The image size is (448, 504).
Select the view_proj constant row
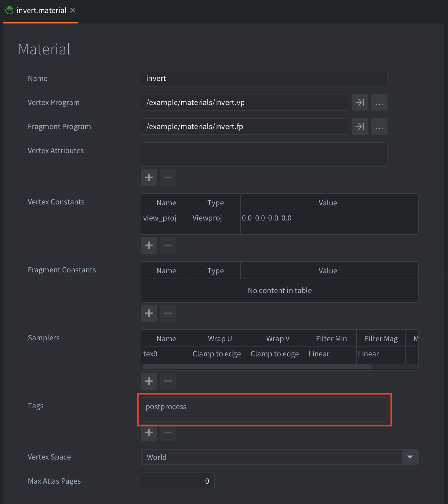pos(160,218)
